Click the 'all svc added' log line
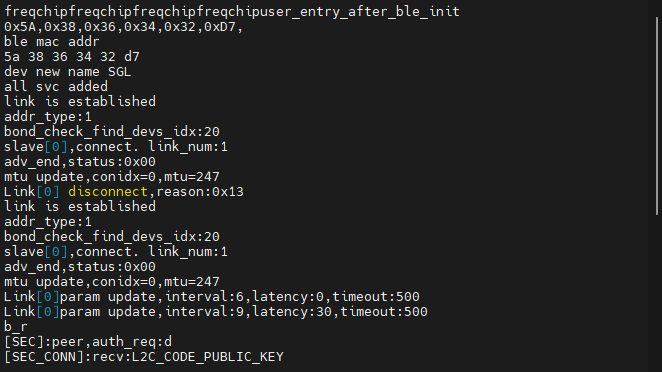This screenshot has height=372, width=662. 56,87
